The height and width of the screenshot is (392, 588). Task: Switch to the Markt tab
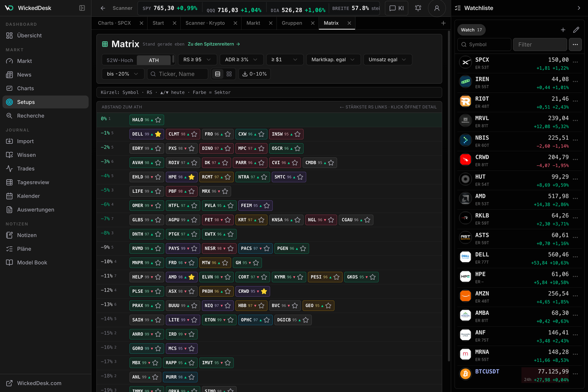click(x=253, y=23)
